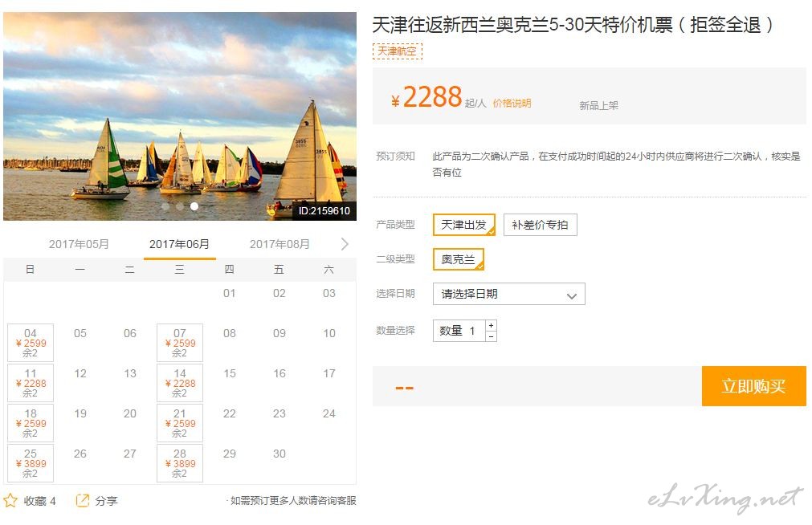Select product type 天津出发
812x525 pixels.
(x=464, y=225)
